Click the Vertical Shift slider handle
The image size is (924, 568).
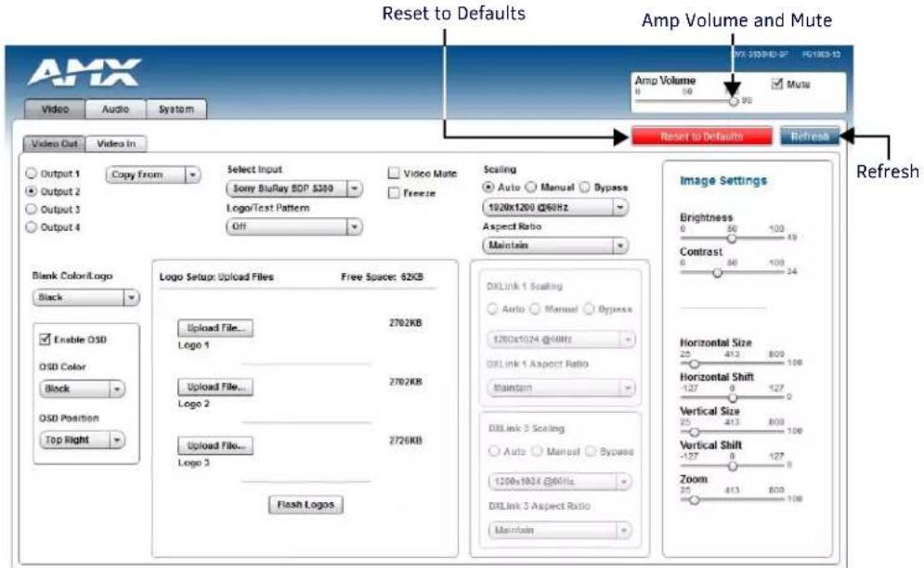(733, 466)
